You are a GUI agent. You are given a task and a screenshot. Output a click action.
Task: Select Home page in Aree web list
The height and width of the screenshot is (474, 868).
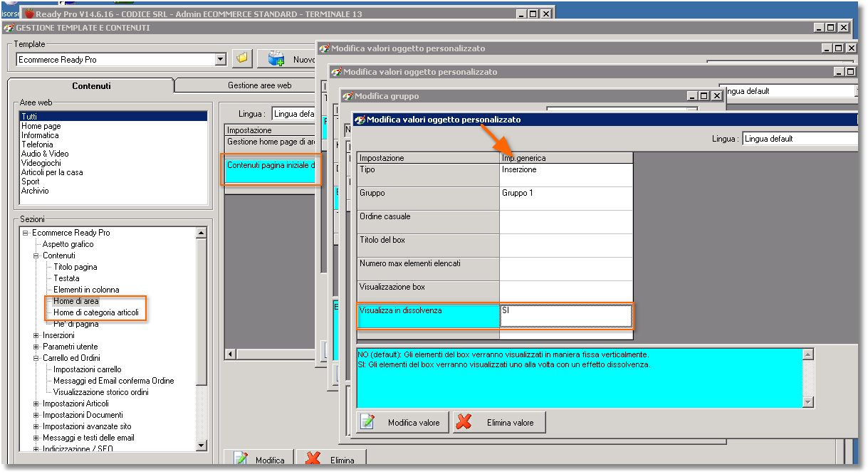pos(41,126)
